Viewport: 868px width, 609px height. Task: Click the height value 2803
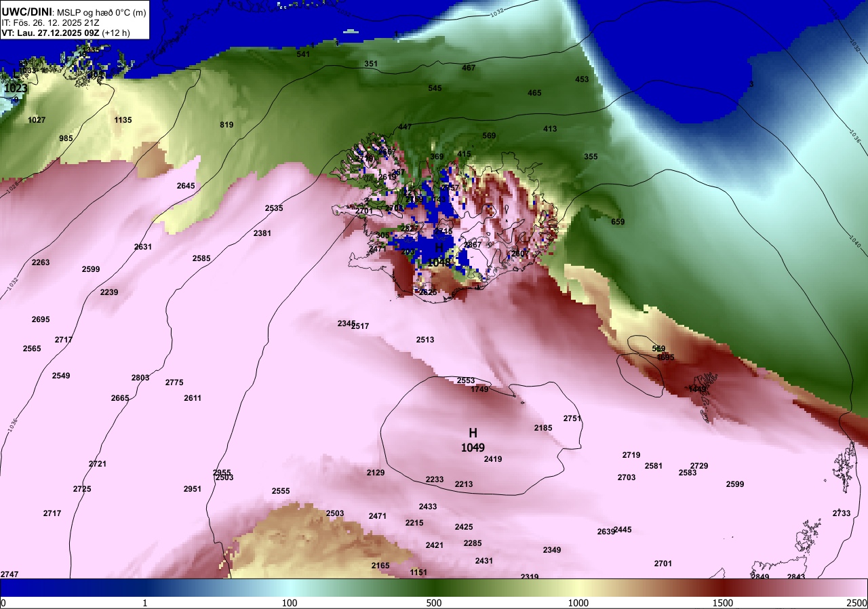(x=140, y=378)
